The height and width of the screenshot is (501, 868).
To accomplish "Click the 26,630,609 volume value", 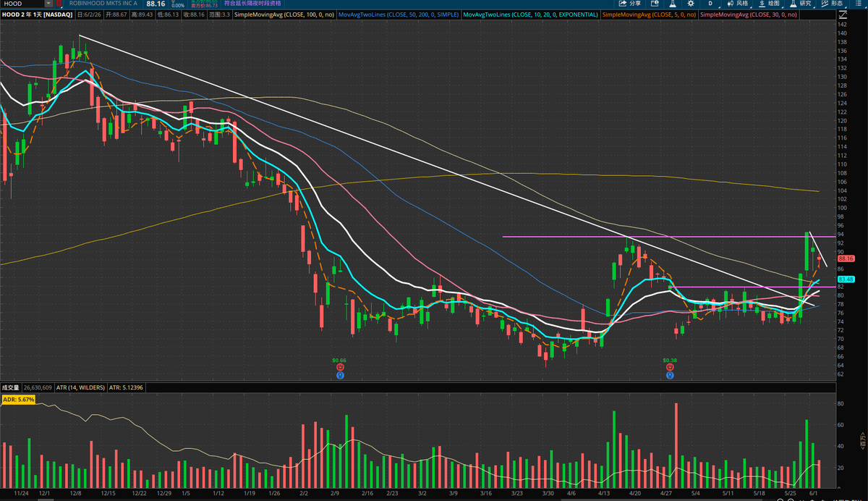I will (38, 387).
